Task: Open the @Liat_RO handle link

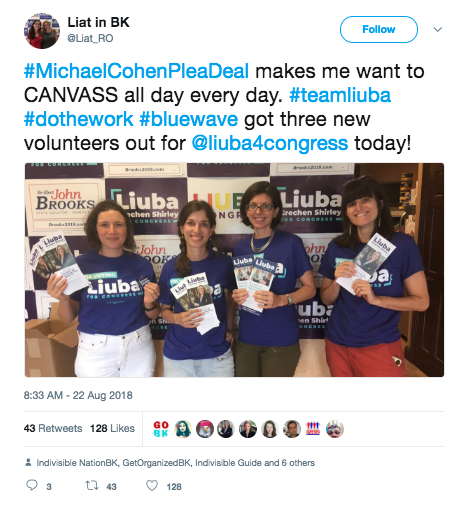Action: point(90,38)
